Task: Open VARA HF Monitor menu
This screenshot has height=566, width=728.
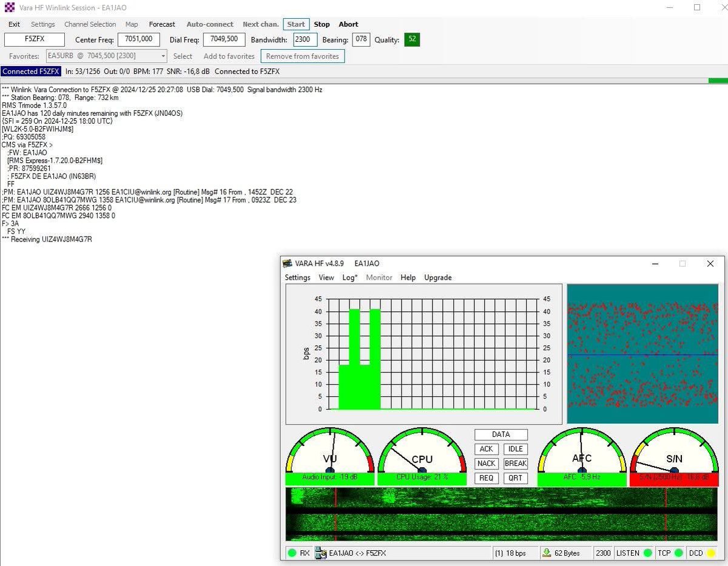Action: pos(379,277)
